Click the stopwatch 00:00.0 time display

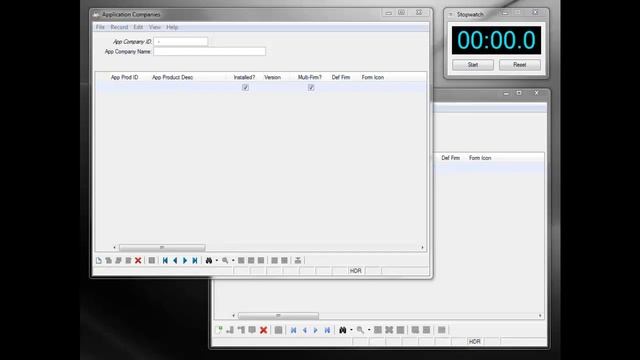[x=496, y=40]
